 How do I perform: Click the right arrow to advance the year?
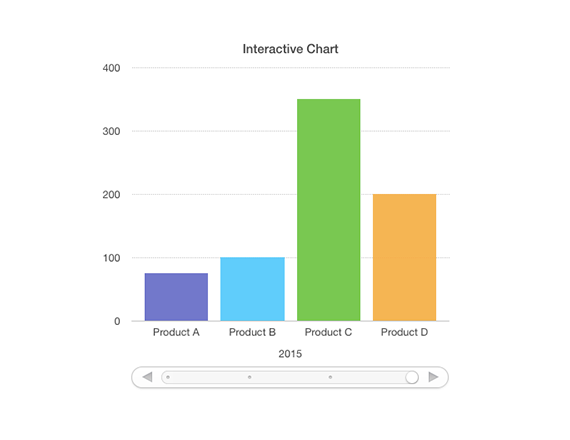coord(433,377)
